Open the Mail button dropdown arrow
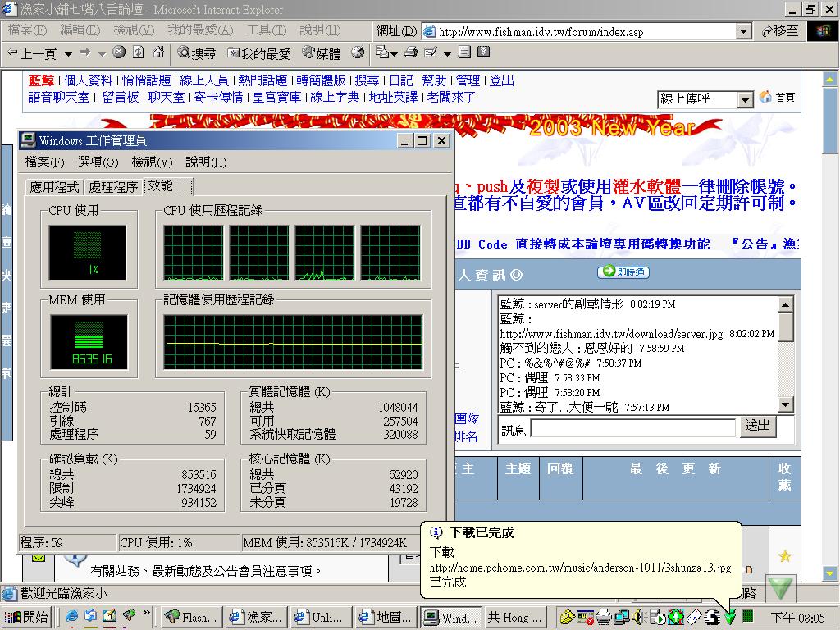Image resolution: width=840 pixels, height=630 pixels. pos(395,53)
